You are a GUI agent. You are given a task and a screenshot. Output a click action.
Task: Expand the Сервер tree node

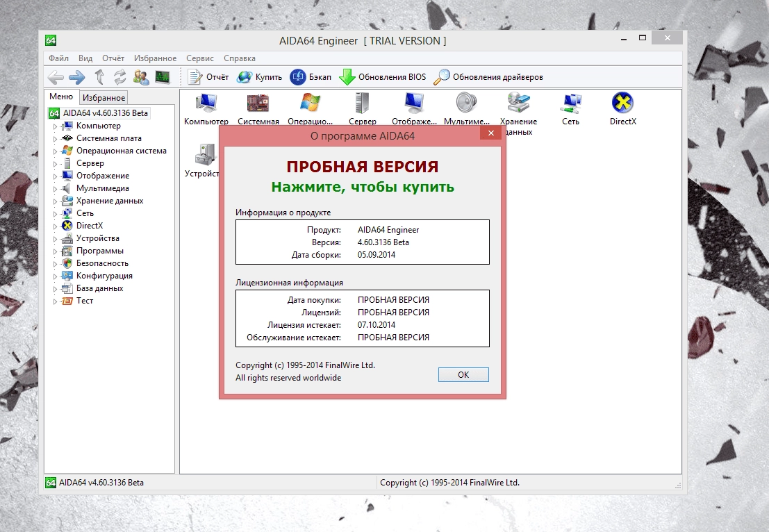[55, 164]
